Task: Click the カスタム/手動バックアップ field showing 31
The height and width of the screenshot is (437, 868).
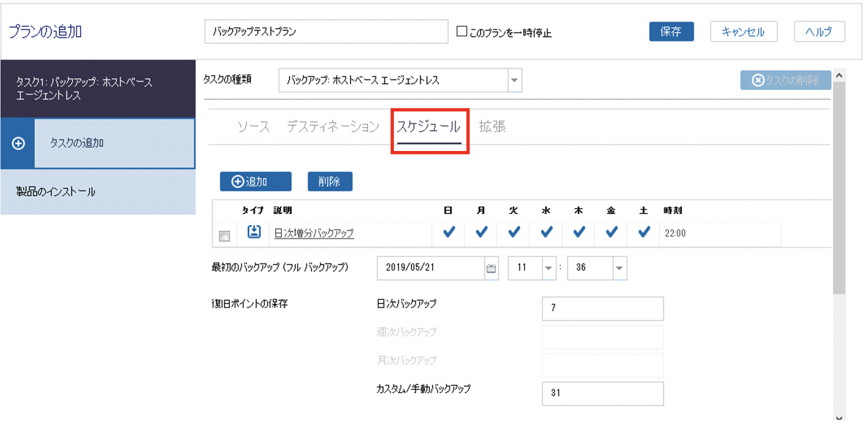Action: (x=603, y=394)
